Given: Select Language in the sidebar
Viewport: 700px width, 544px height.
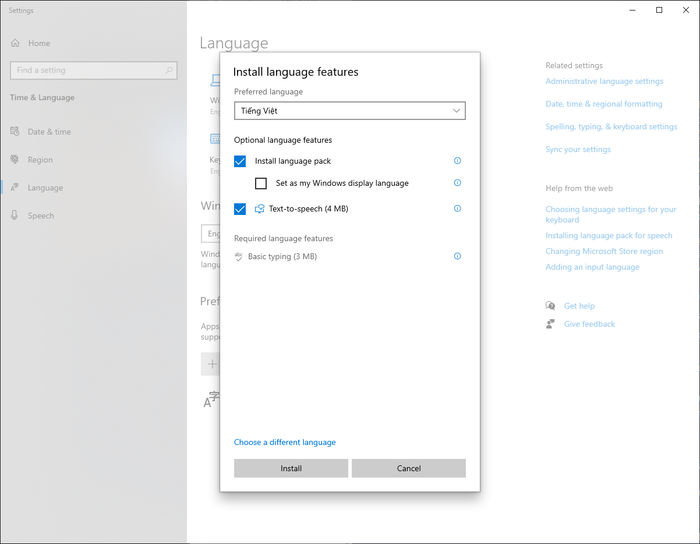Looking at the screenshot, I should click(x=45, y=188).
